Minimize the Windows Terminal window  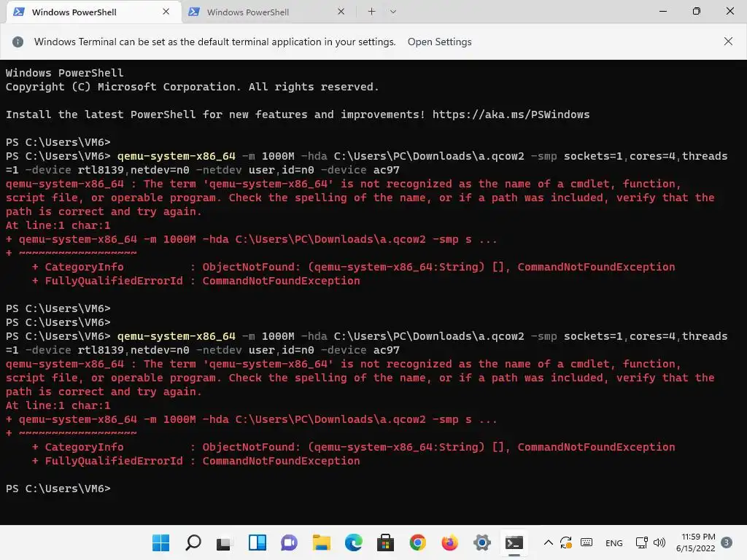662,11
